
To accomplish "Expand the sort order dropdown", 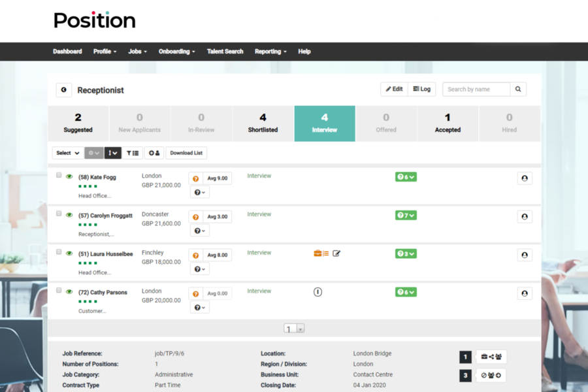I will click(x=113, y=153).
